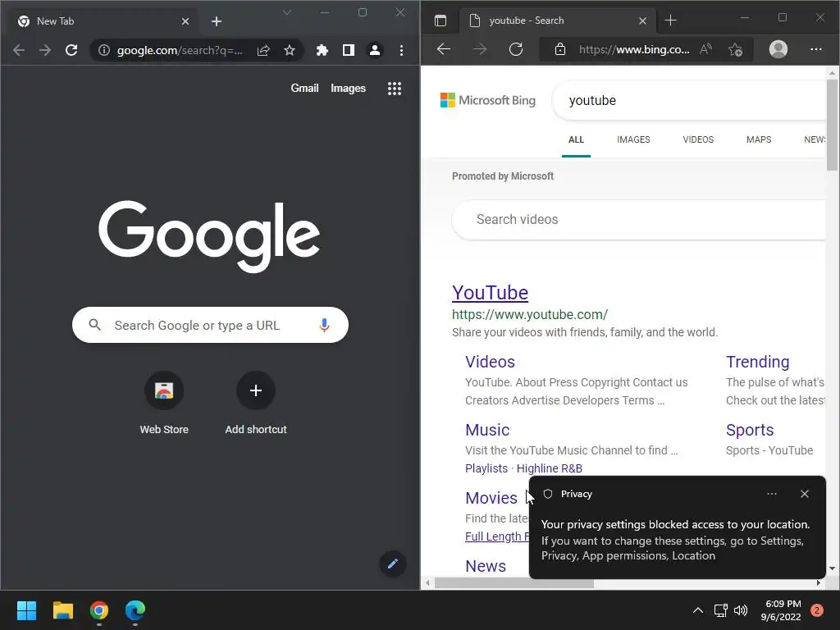Open the Web Store shortcut
This screenshot has width=840, height=630.
coord(164,404)
